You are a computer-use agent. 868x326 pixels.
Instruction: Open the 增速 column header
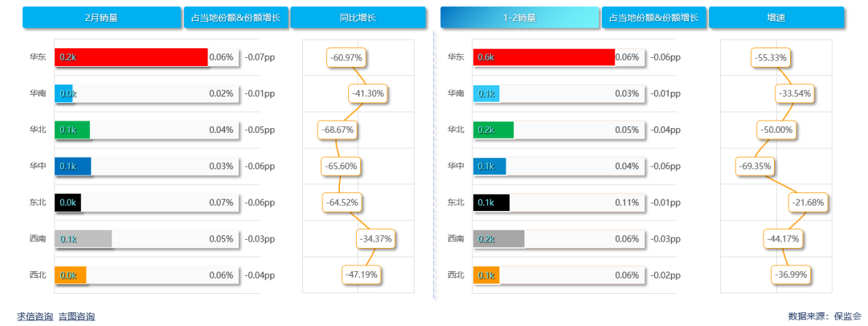[x=776, y=17]
